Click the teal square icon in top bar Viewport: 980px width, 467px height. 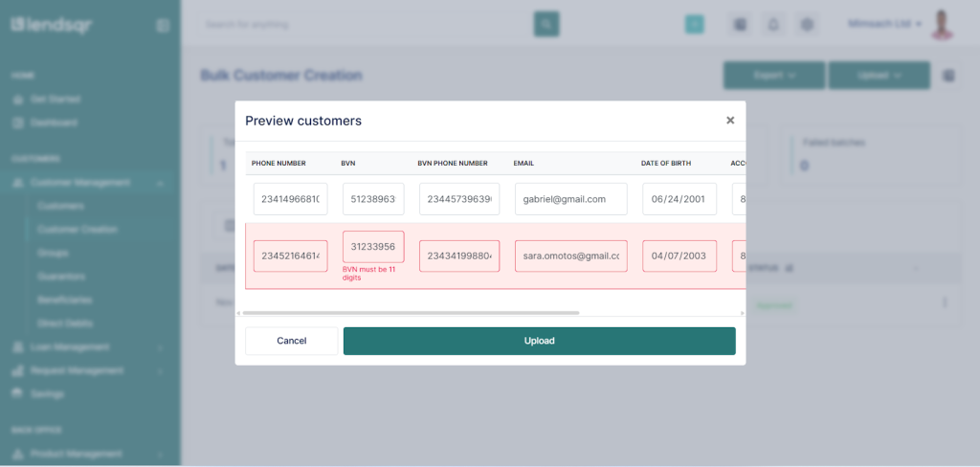[695, 25]
